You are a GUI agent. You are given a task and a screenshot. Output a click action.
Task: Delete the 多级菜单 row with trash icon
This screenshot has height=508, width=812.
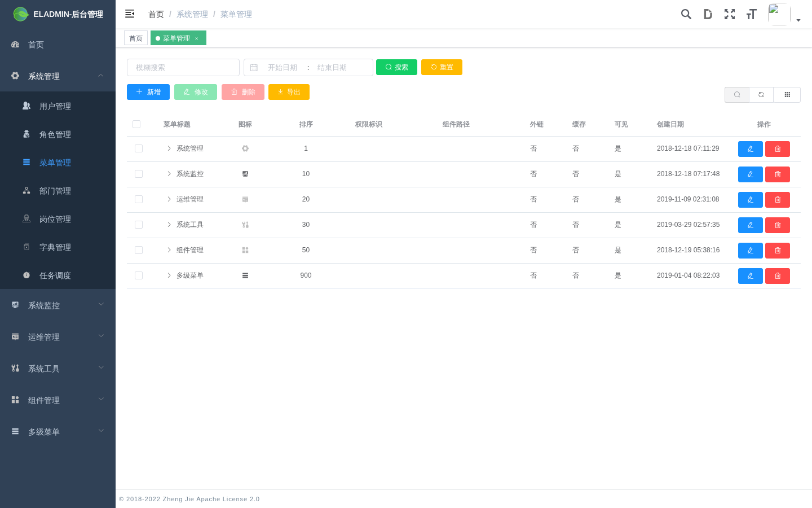(x=778, y=276)
